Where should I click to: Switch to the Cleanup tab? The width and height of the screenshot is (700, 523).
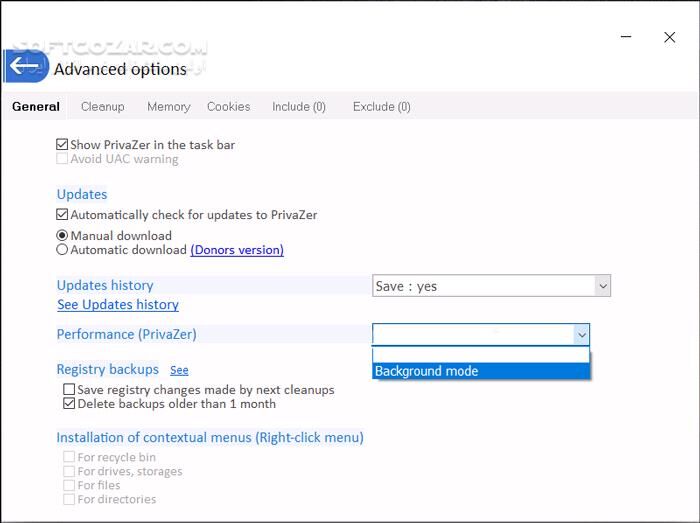102,107
